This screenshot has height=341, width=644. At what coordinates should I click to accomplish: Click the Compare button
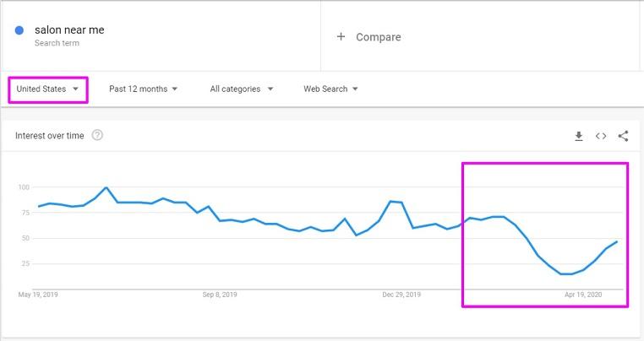click(x=378, y=37)
